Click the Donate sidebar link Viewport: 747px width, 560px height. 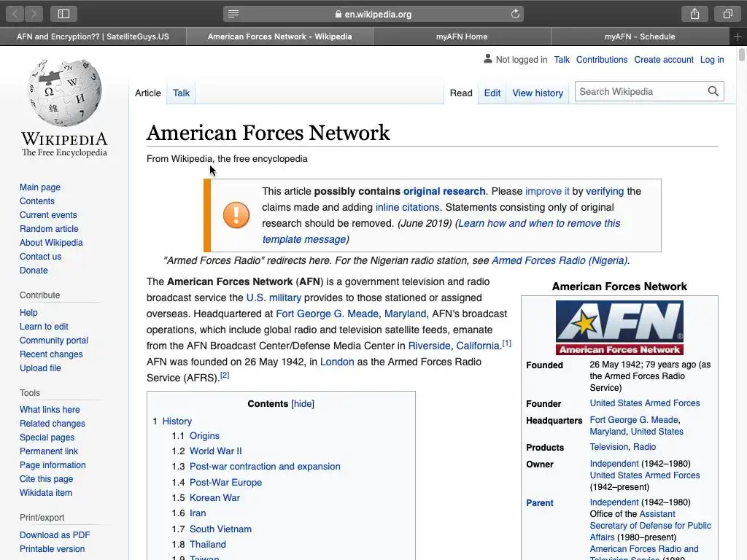click(x=34, y=270)
